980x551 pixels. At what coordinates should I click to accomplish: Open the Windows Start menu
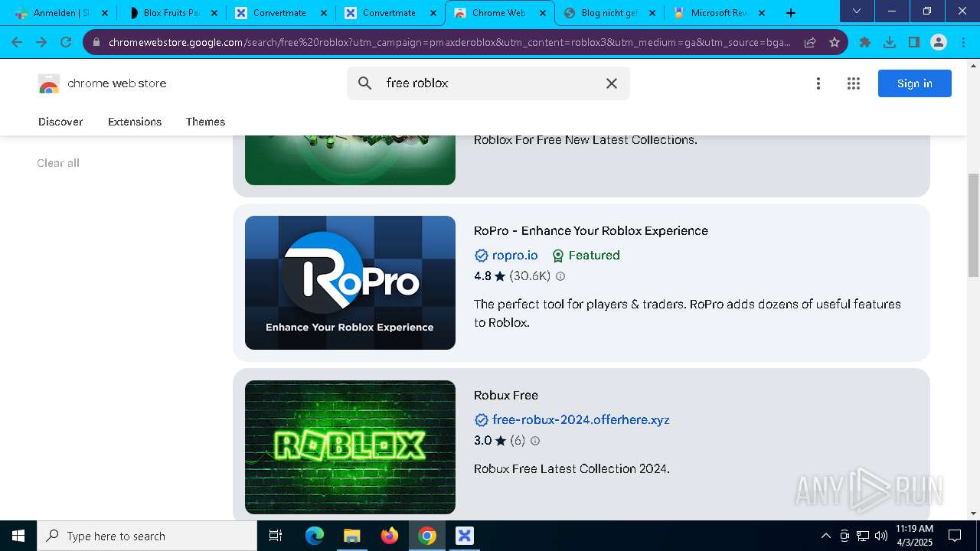pyautogui.click(x=18, y=536)
